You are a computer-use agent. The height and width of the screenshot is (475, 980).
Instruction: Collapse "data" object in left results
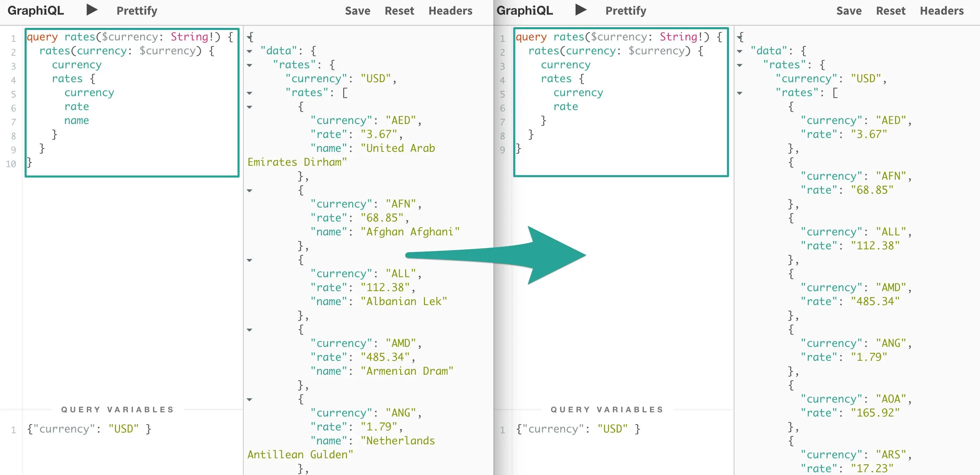pos(250,52)
